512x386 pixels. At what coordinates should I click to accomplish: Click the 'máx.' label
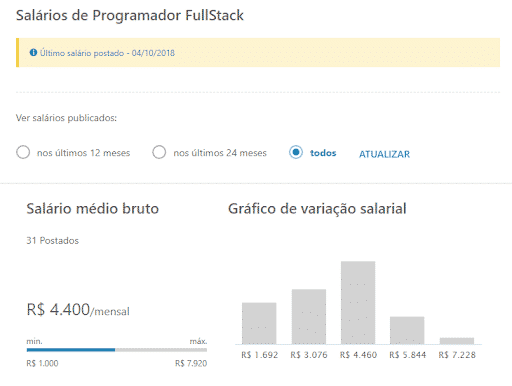point(198,341)
